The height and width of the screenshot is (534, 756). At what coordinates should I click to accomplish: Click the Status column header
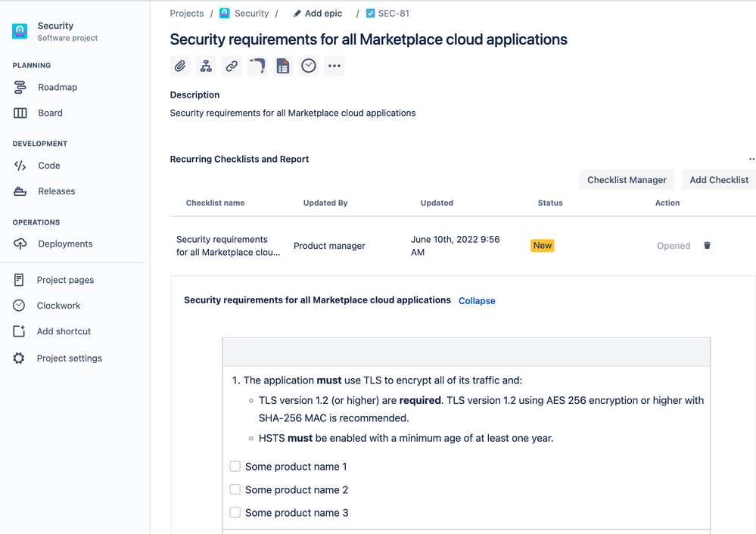tap(550, 203)
